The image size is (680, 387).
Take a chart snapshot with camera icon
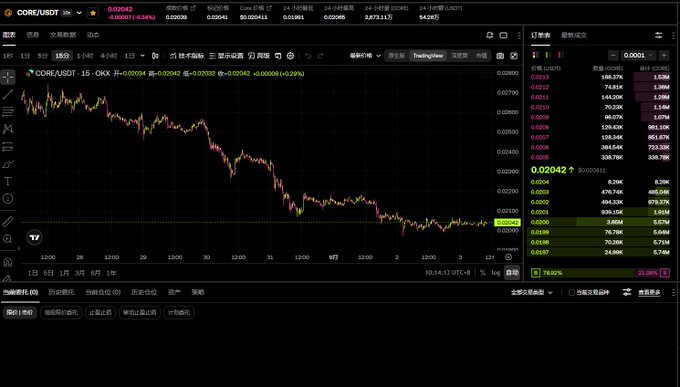(x=500, y=56)
